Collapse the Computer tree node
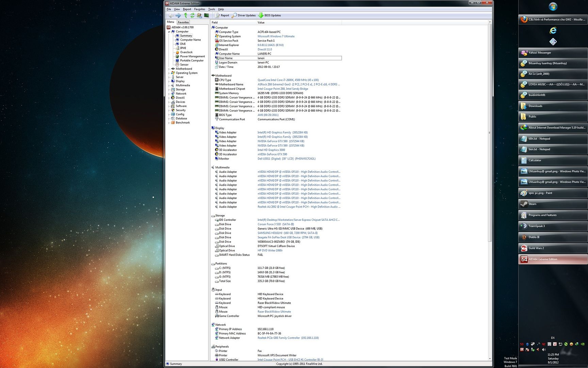Image resolution: width=588 pixels, height=368 pixels. coord(169,31)
